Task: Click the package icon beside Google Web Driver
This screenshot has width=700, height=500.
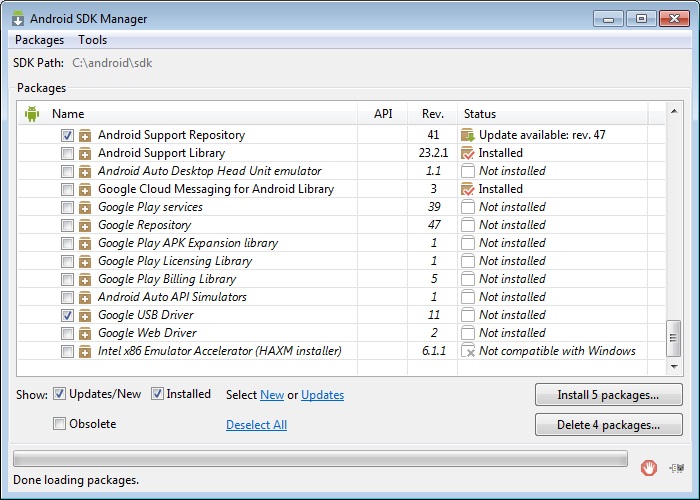Action: coord(85,333)
